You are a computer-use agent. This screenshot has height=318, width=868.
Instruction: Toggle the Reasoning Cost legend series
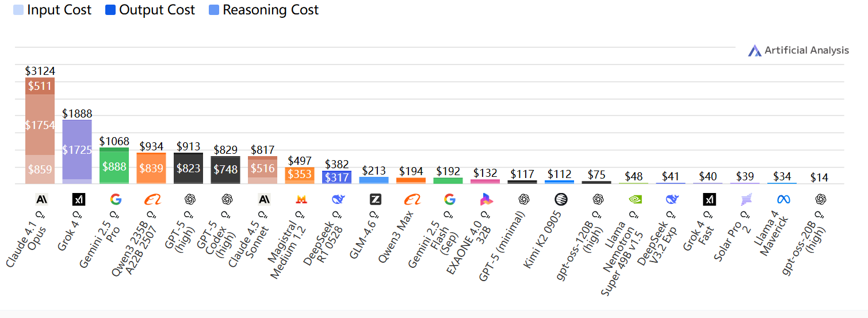pos(263,10)
